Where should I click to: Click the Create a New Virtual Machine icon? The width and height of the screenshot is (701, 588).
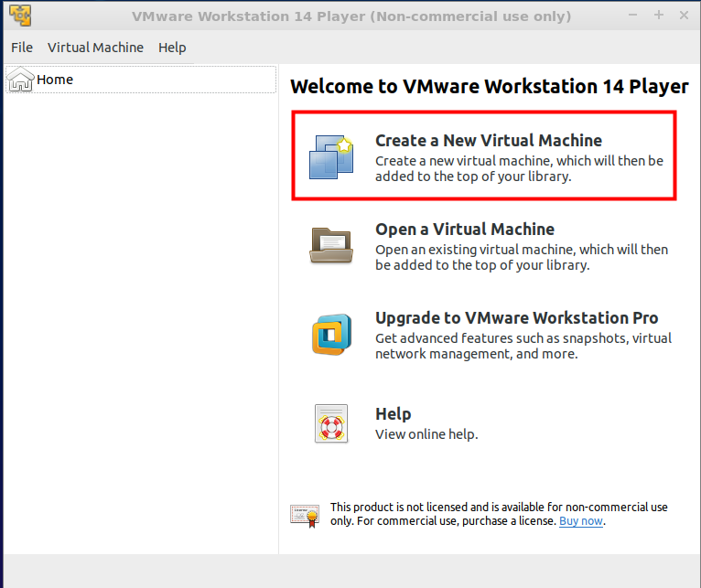pyautogui.click(x=331, y=157)
